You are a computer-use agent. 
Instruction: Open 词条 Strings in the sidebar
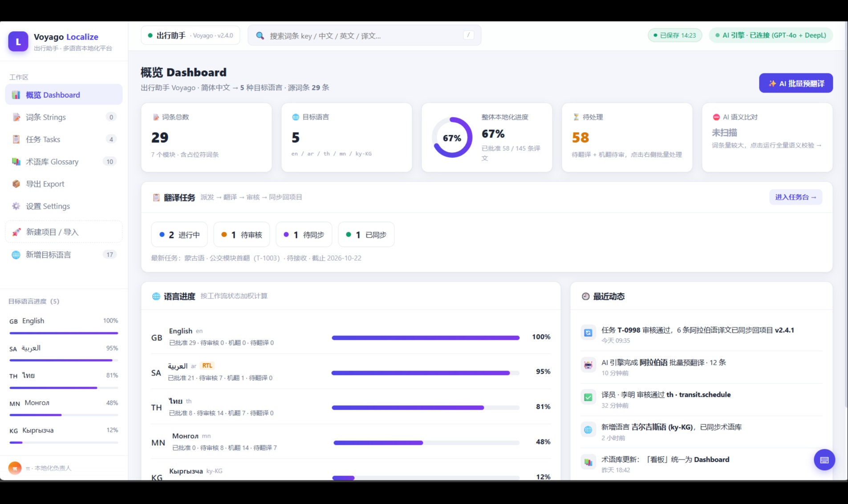point(64,117)
